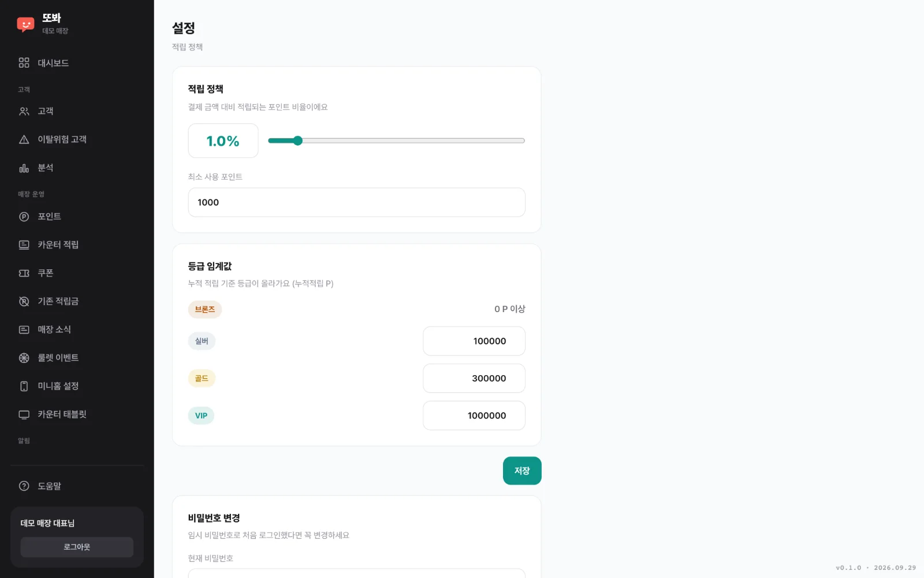Select the 분석 chart icon

coord(24,168)
